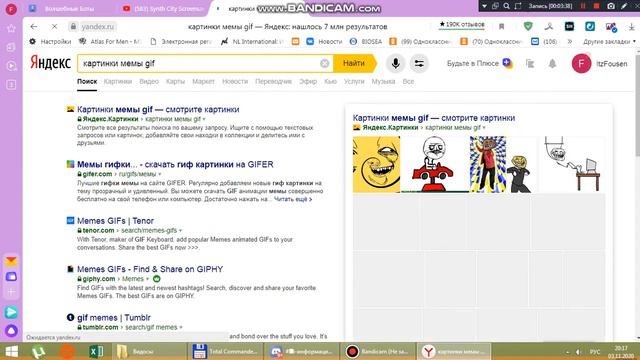Image resolution: width=640 pixels, height=360 pixels.
Task: Click Windows Start button
Action: 11,351
